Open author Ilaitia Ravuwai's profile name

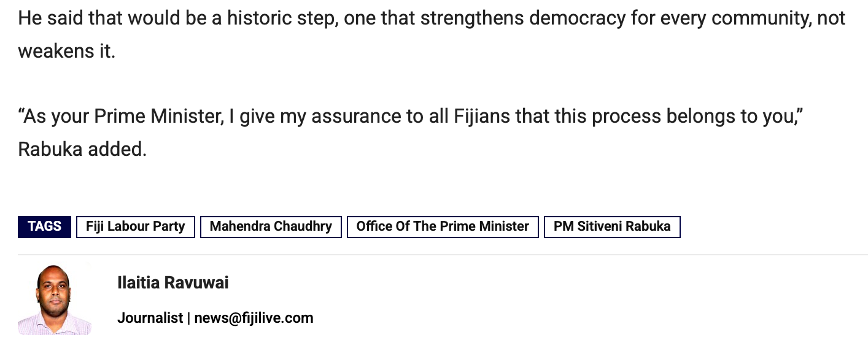click(173, 283)
